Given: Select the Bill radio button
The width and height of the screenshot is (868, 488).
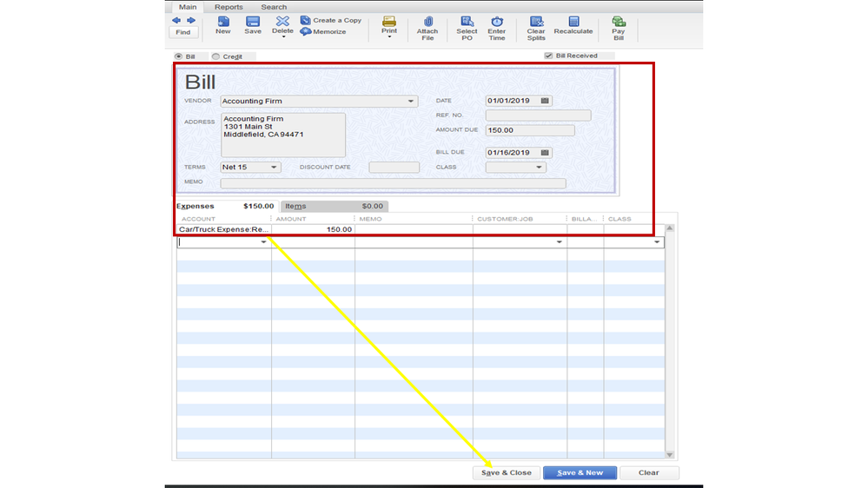Looking at the screenshot, I should point(179,56).
